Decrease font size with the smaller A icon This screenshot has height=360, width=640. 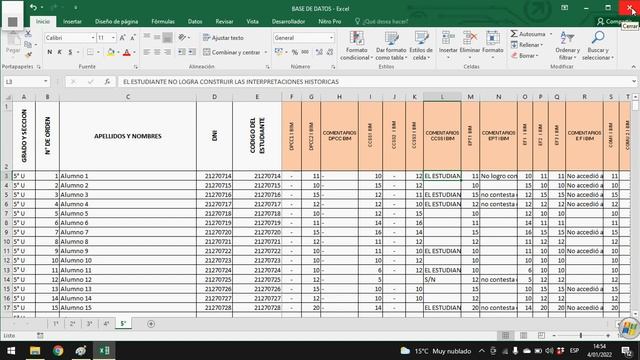(x=133, y=38)
